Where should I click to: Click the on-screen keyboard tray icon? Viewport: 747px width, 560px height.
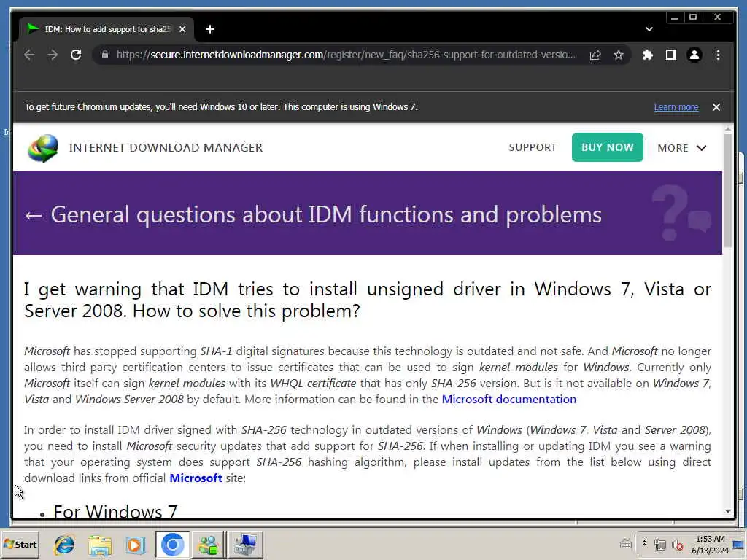click(x=626, y=543)
